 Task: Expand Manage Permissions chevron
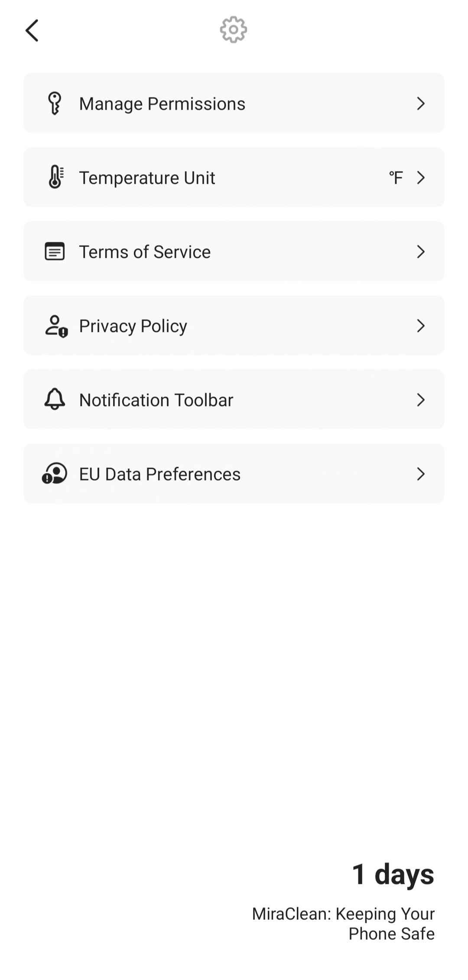click(x=420, y=104)
